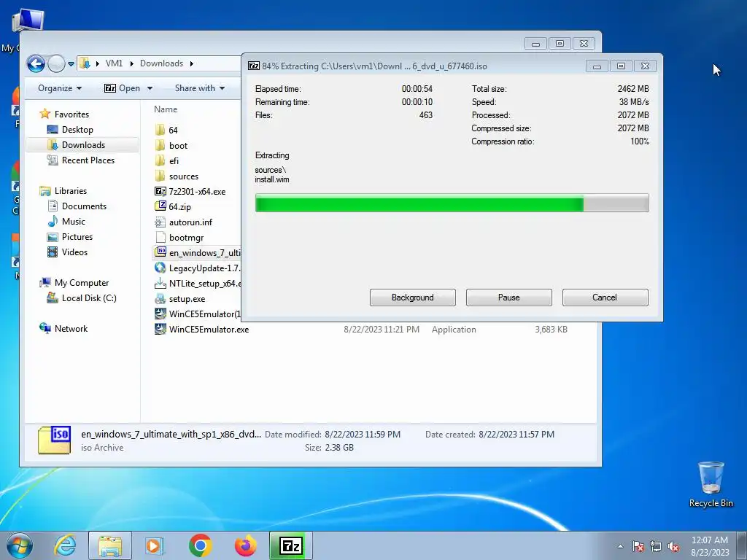Image resolution: width=747 pixels, height=560 pixels.
Task: Select autorun.inf file icon
Action: click(160, 222)
